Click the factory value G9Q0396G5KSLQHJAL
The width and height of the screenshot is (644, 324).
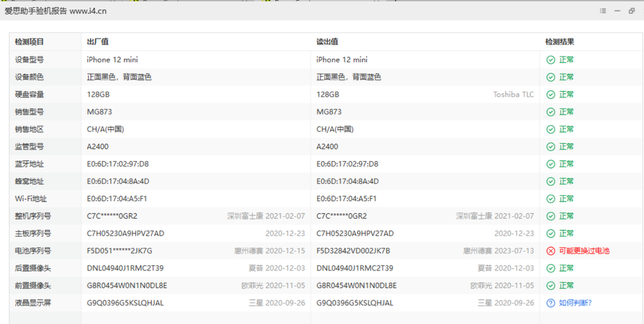pyautogui.click(x=125, y=303)
